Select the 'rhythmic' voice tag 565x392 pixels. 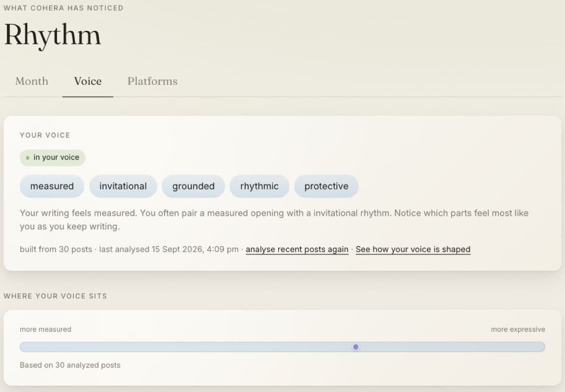pyautogui.click(x=259, y=186)
